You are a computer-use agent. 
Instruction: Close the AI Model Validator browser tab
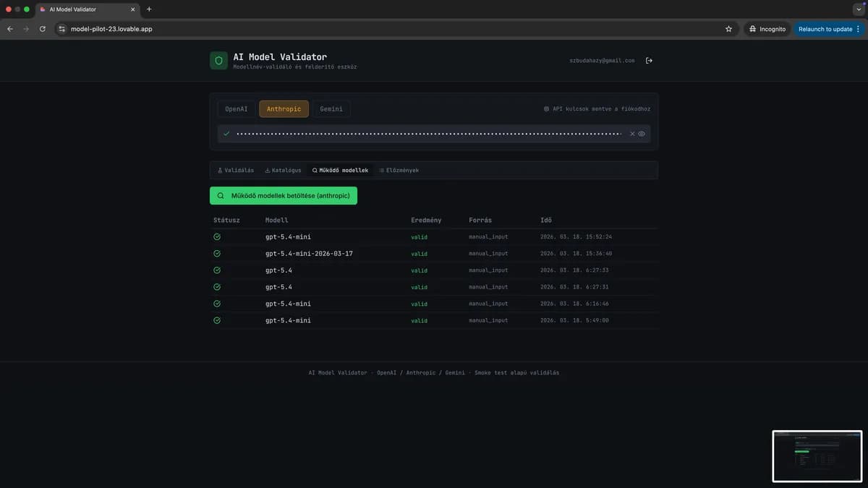point(132,9)
